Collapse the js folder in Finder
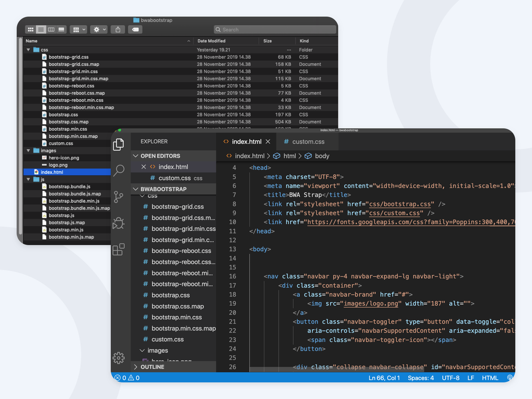This screenshot has height=399, width=532. [x=28, y=179]
